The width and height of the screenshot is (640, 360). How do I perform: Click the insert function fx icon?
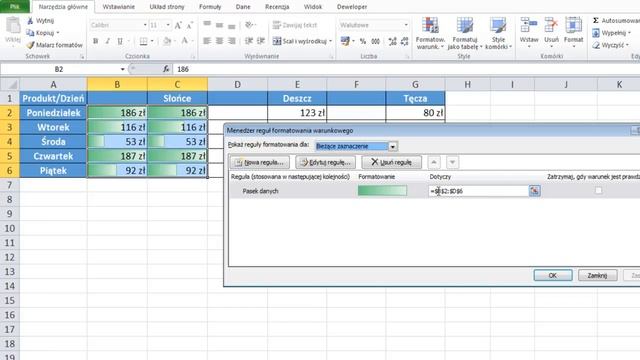pyautogui.click(x=166, y=69)
